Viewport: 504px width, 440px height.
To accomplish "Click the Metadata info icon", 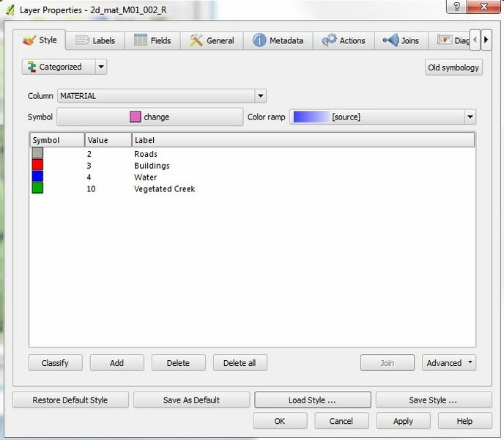I will coord(259,40).
